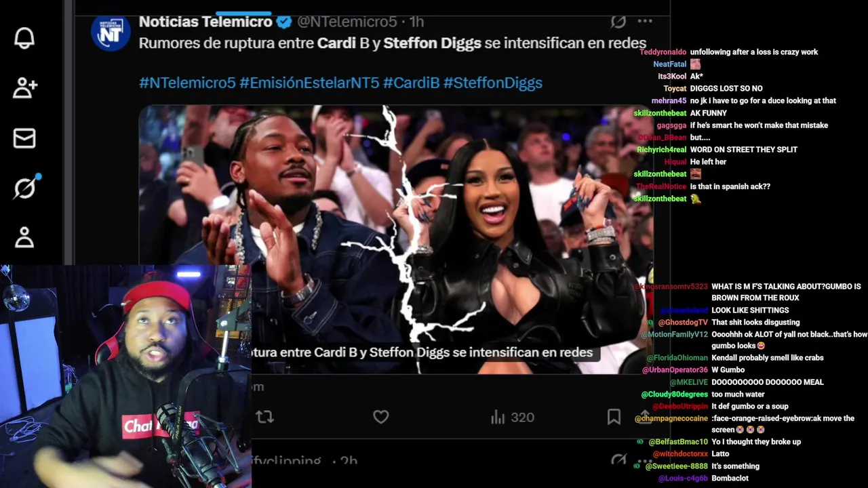Open the #SteffonDiggs hashtag
868x488 pixels.
[x=492, y=83]
